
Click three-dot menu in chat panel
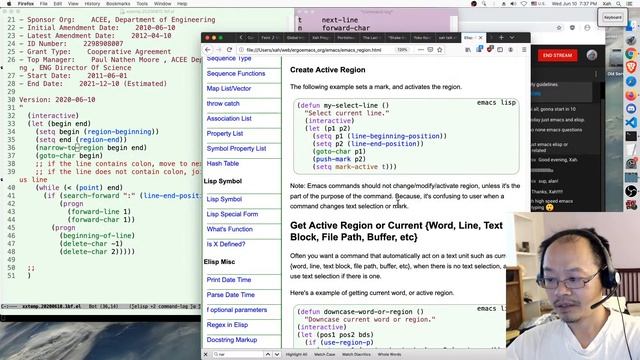pyautogui.click(x=596, y=74)
